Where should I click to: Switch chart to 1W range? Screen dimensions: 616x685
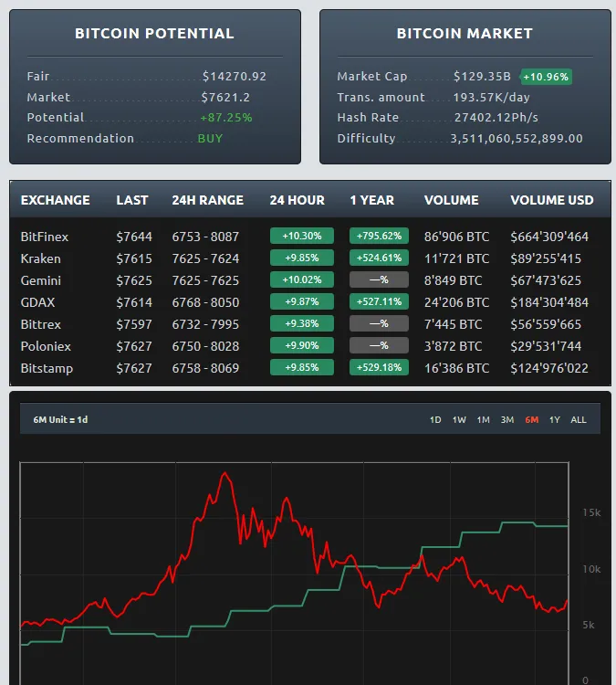[459, 420]
